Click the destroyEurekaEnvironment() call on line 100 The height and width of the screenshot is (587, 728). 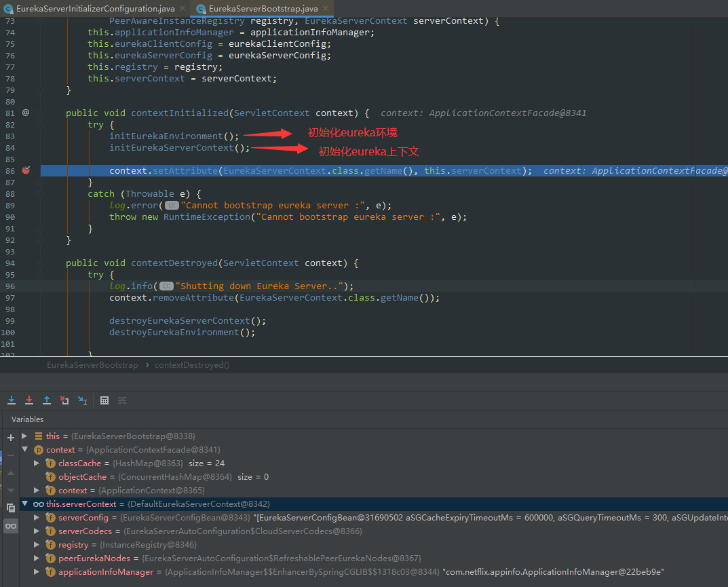coord(182,333)
